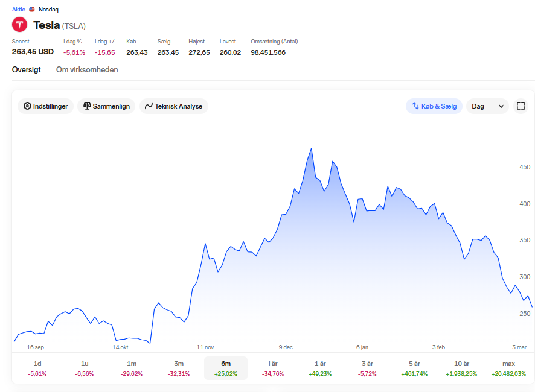Open the fullscreen chart icon

(521, 106)
